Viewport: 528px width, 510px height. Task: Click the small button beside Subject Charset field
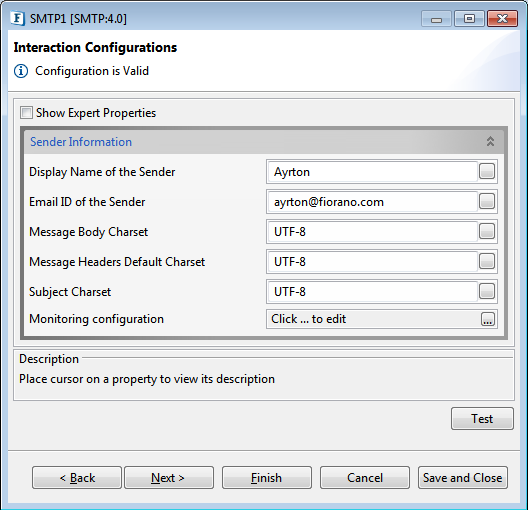[x=487, y=291]
